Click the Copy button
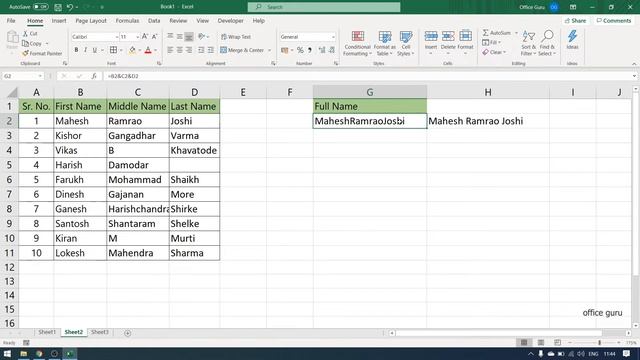 coord(32,43)
